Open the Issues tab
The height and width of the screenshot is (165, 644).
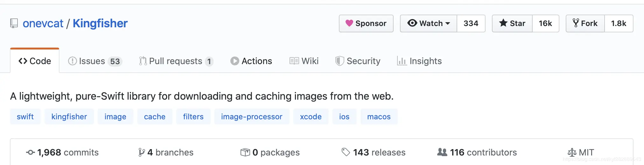tap(95, 61)
